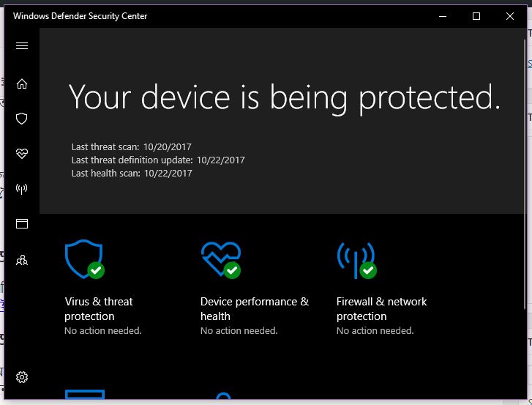Go to Home in the sidebar

[x=22, y=83]
